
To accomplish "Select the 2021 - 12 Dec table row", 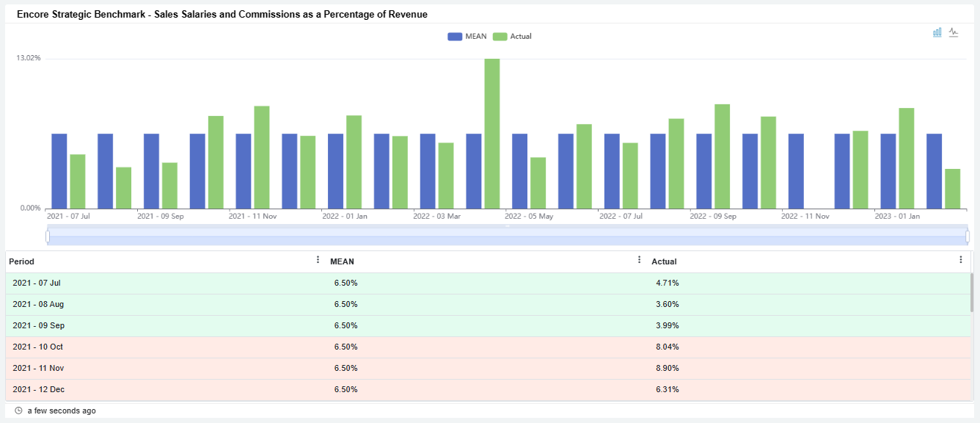I will coord(37,389).
